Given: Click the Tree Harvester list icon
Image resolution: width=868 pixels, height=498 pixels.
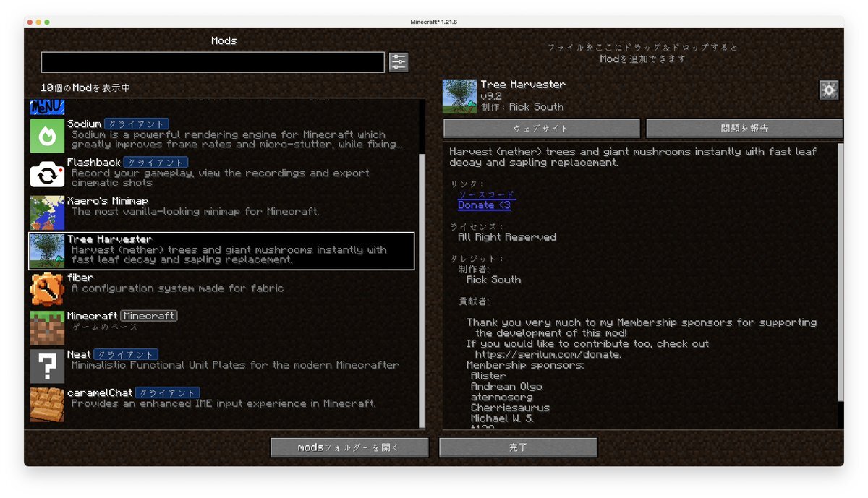Looking at the screenshot, I should (47, 251).
